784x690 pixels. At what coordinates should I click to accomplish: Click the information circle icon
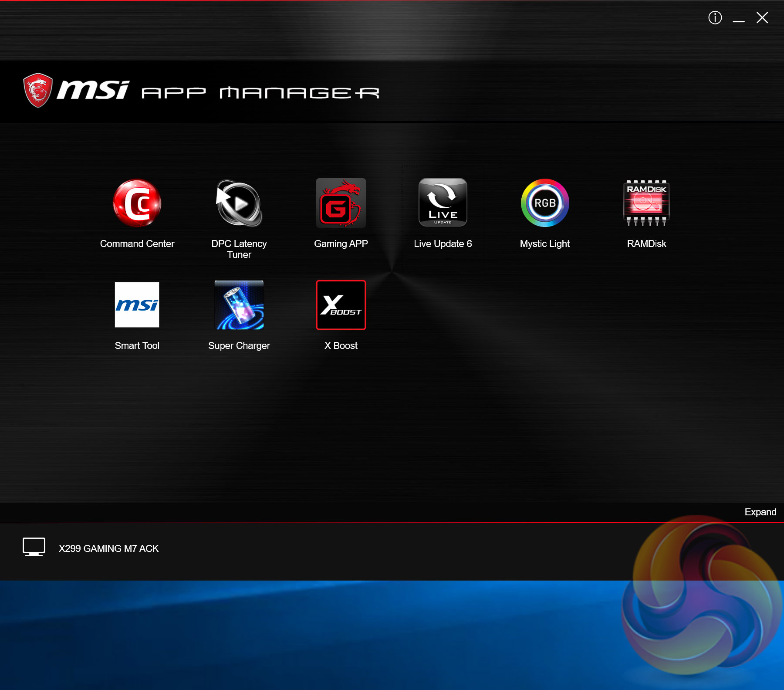pyautogui.click(x=715, y=18)
